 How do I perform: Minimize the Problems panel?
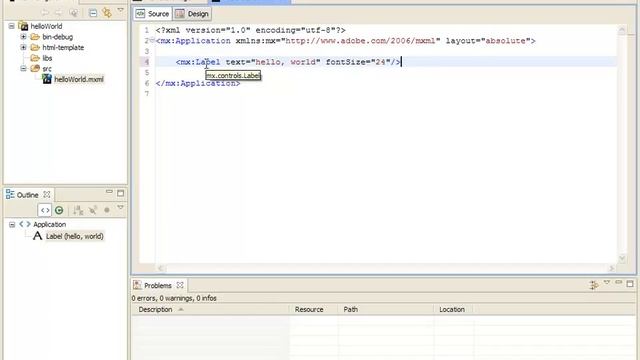618,282
